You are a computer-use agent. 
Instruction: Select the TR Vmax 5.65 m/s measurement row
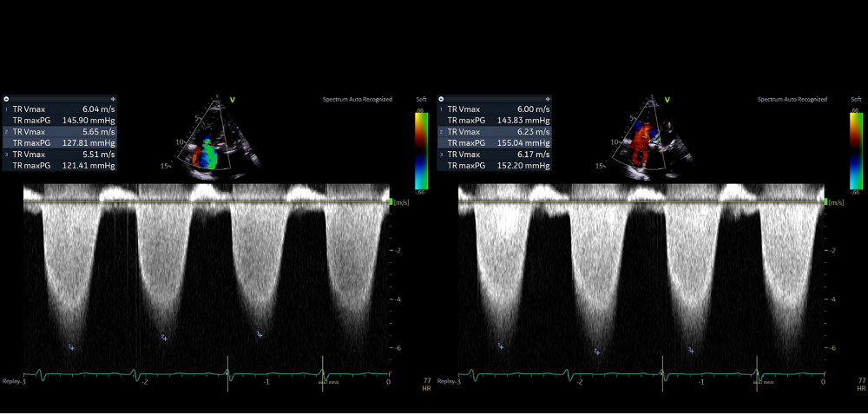coord(61,132)
